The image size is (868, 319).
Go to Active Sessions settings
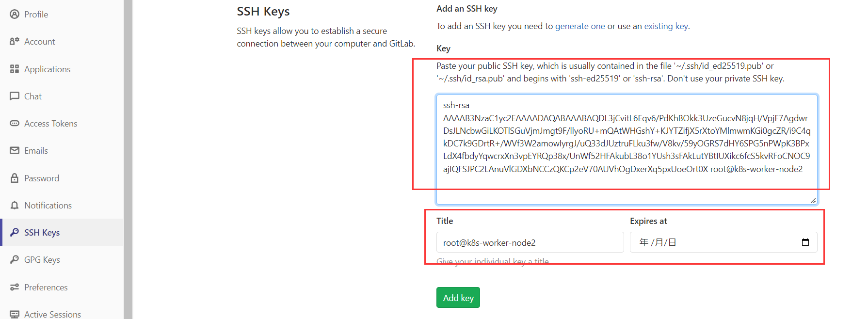pos(52,314)
